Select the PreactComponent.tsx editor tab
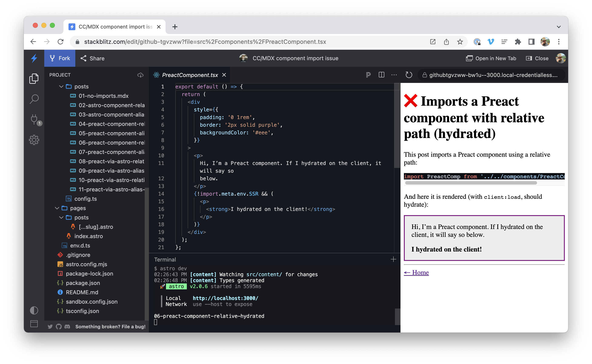 click(190, 75)
